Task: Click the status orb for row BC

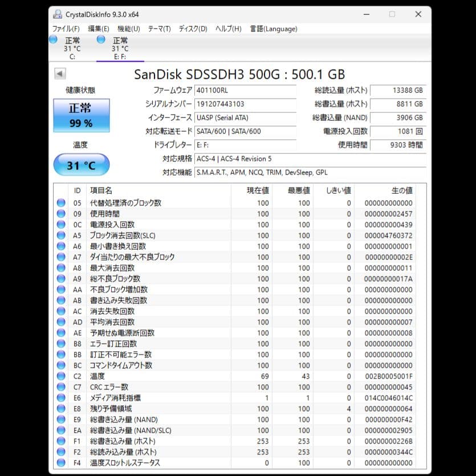Action: [61, 365]
